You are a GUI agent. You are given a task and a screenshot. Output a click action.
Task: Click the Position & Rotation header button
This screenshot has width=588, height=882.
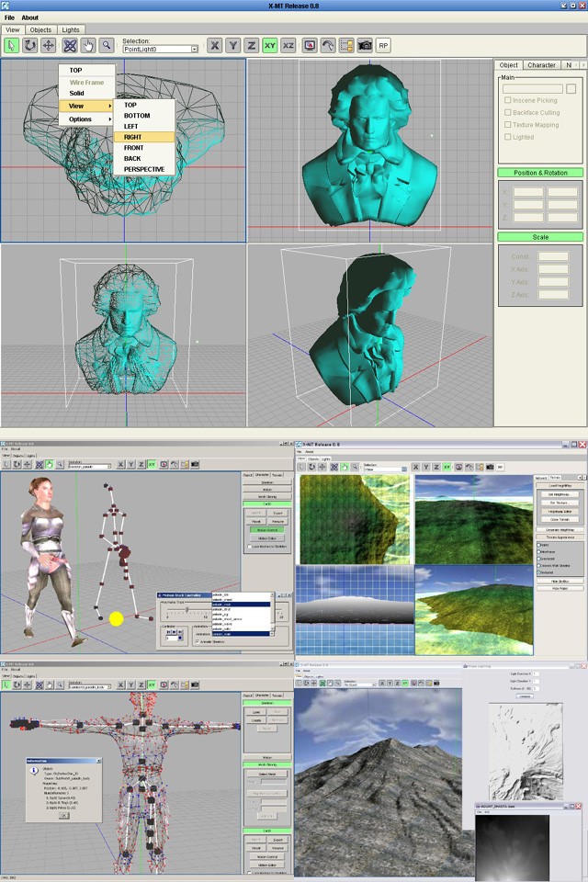(540, 173)
